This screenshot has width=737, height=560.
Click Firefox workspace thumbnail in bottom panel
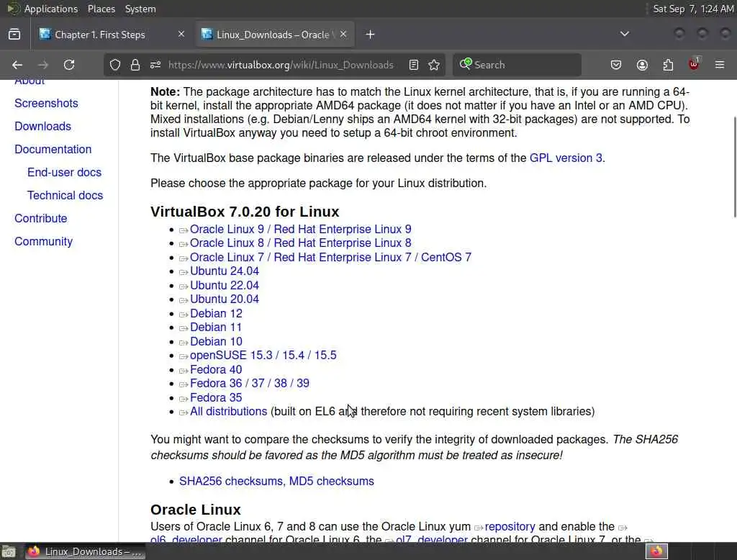pyautogui.click(x=656, y=551)
